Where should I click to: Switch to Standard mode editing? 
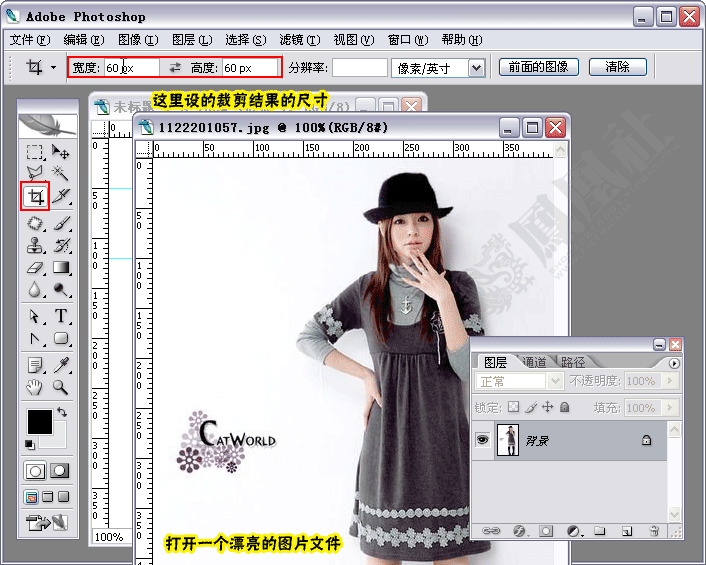click(x=35, y=471)
